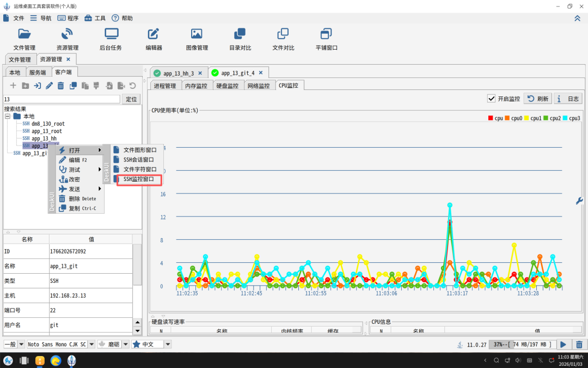
Task: Switch to the 服务端 tab
Action: 38,73
